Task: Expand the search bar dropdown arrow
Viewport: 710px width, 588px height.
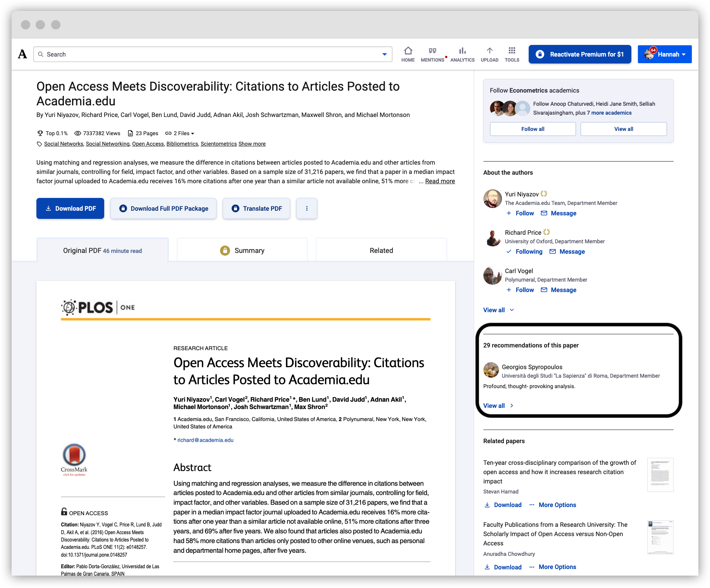Action: coord(385,54)
